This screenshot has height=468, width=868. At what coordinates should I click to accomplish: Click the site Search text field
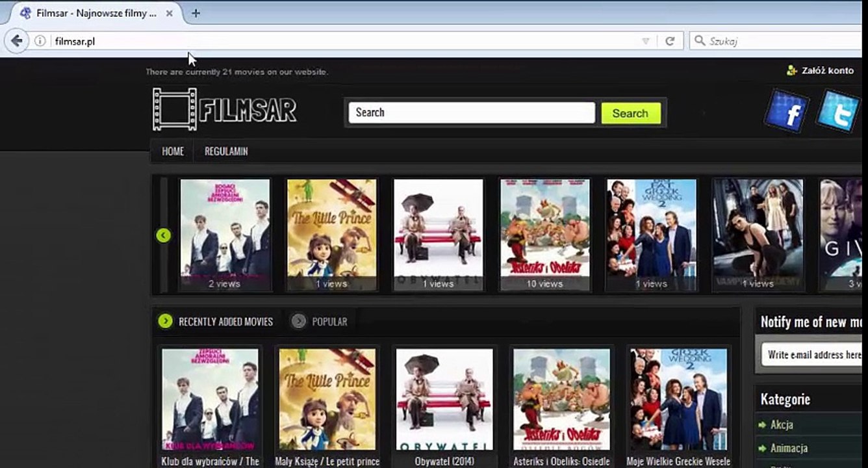point(472,112)
